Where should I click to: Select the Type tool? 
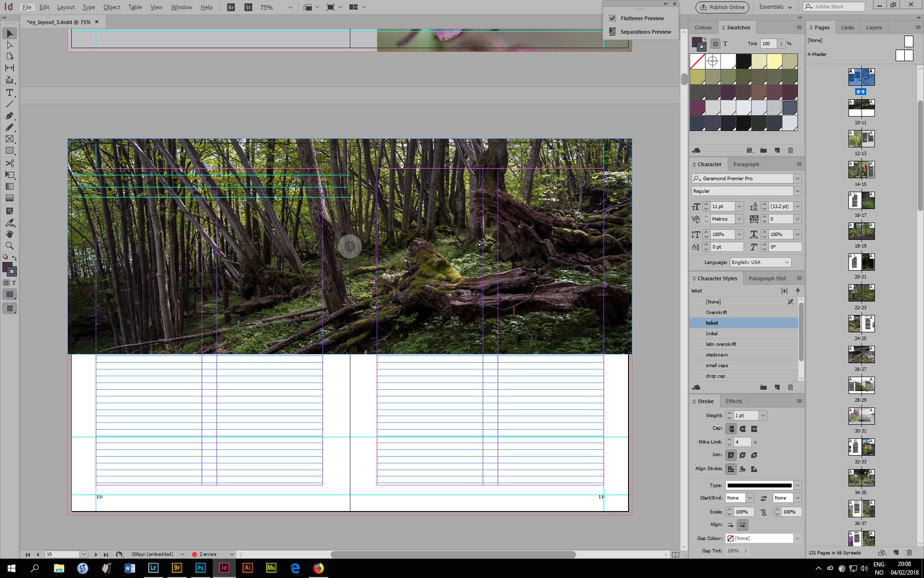pos(9,92)
